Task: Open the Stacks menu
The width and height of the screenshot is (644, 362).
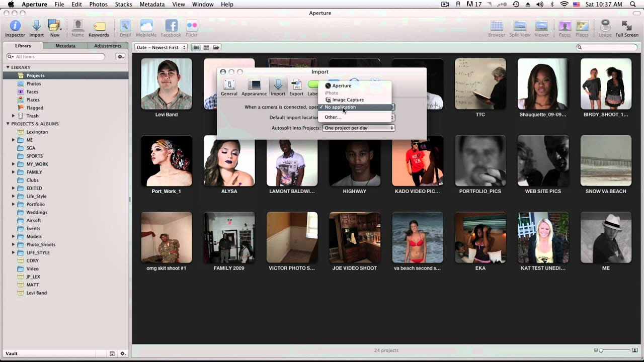Action: coord(123,4)
